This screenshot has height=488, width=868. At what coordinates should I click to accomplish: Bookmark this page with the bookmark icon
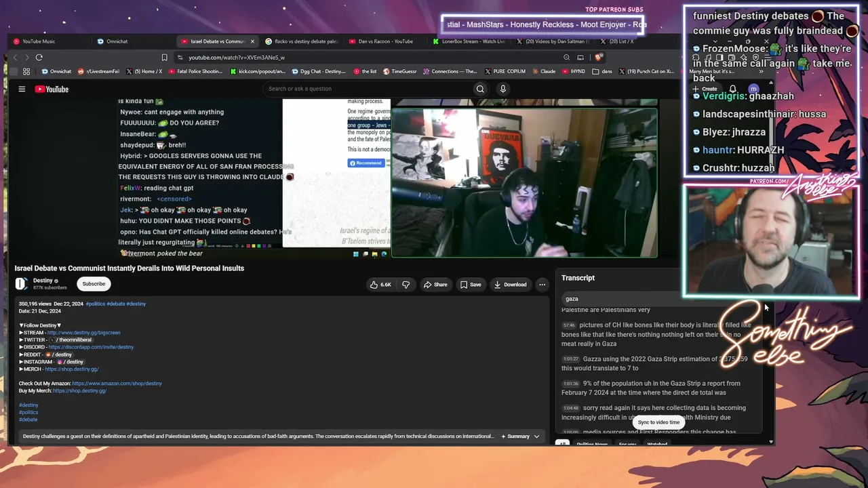pyautogui.click(x=164, y=58)
